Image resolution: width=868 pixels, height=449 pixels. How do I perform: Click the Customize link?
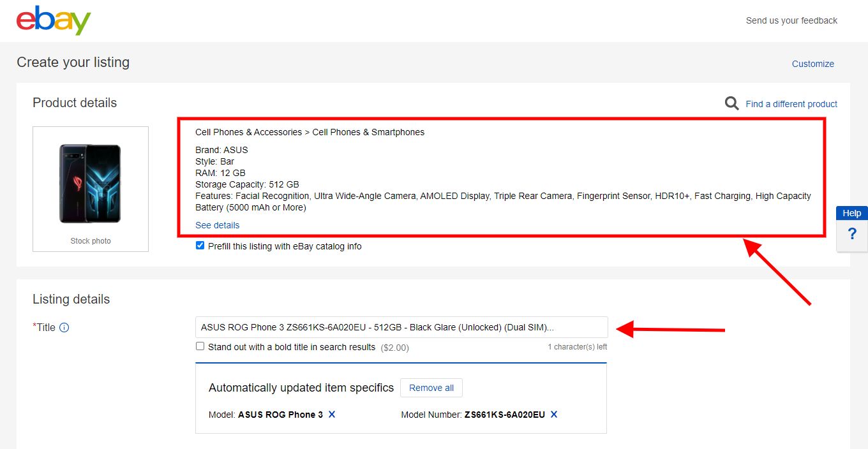[813, 64]
